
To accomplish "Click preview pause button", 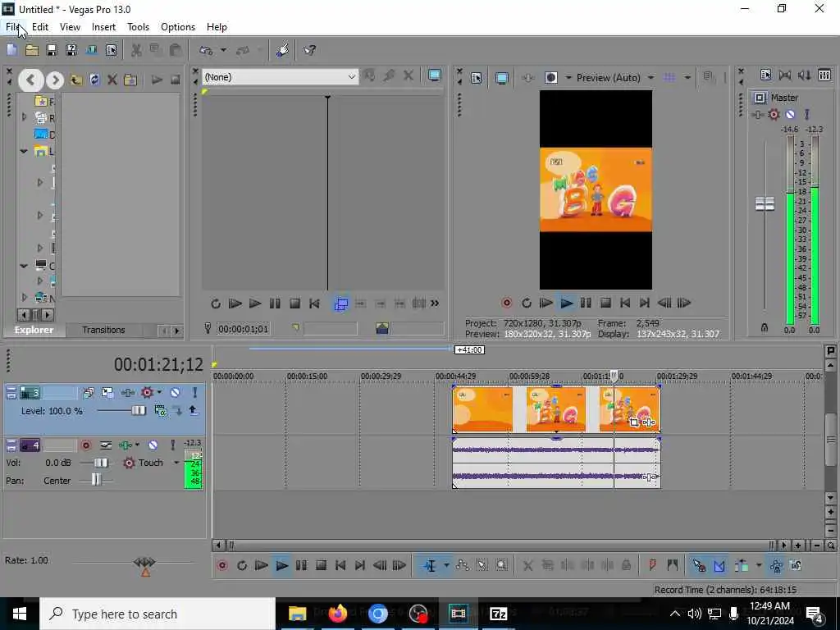I will tap(586, 304).
